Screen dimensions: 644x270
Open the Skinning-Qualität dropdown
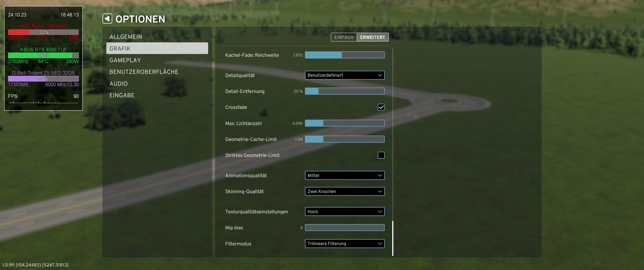click(x=345, y=191)
